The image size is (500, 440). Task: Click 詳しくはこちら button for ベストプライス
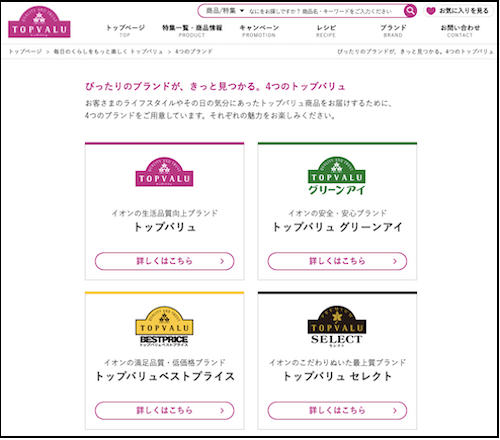point(164,410)
